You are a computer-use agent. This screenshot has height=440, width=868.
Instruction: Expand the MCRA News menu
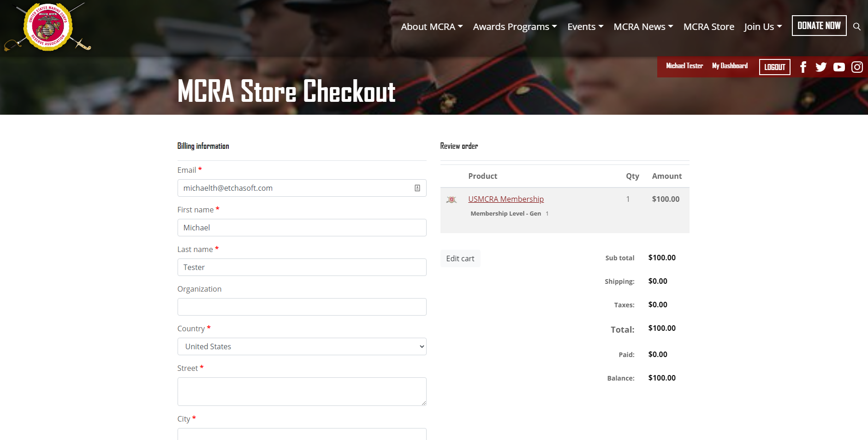(x=643, y=27)
